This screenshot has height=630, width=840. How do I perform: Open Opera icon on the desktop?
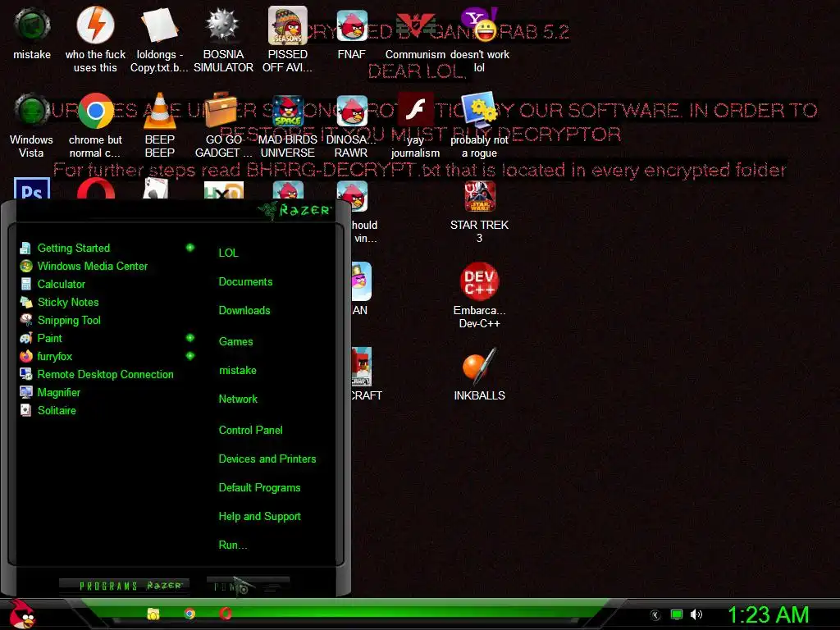(95, 189)
